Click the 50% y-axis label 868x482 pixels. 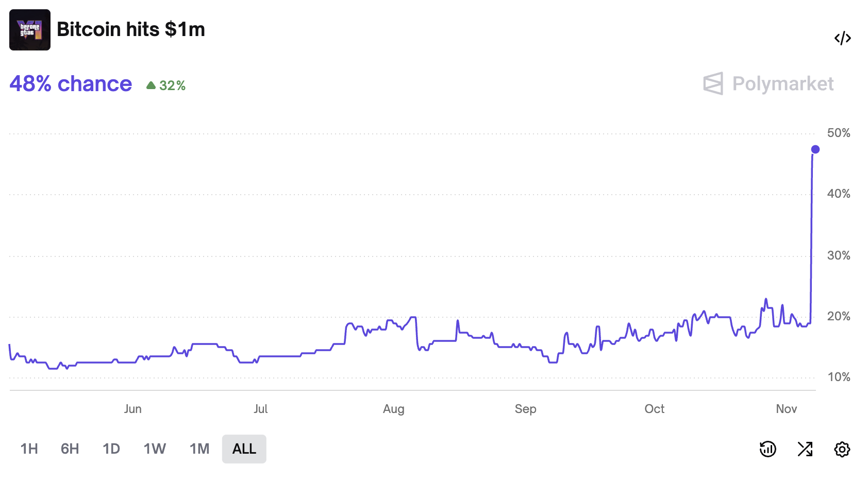pyautogui.click(x=838, y=133)
